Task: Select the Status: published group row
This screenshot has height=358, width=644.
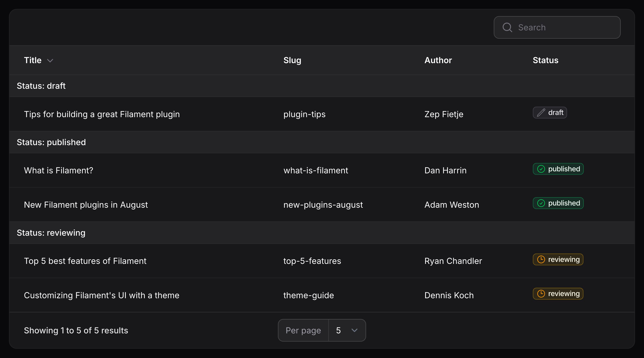Action: [x=51, y=142]
